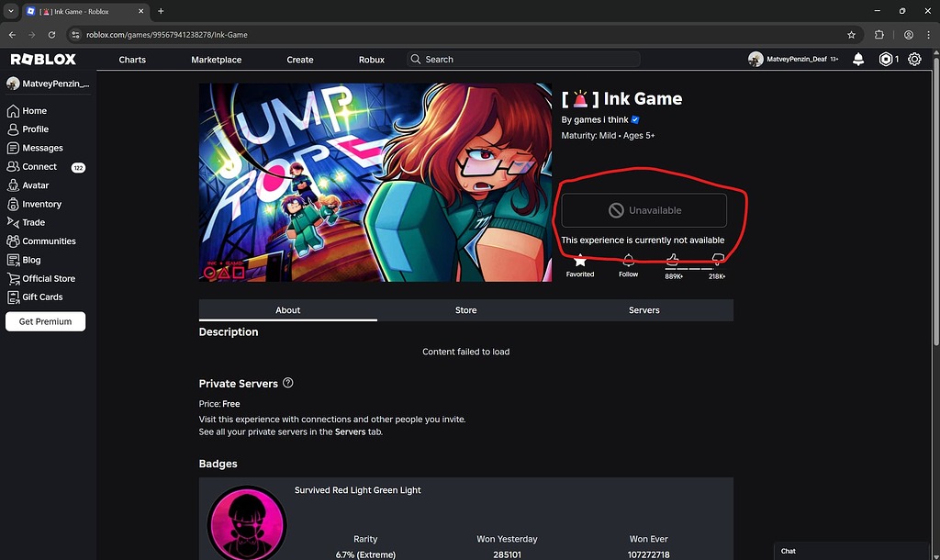Click the Roblox logo
940x560 pixels.
tap(43, 60)
